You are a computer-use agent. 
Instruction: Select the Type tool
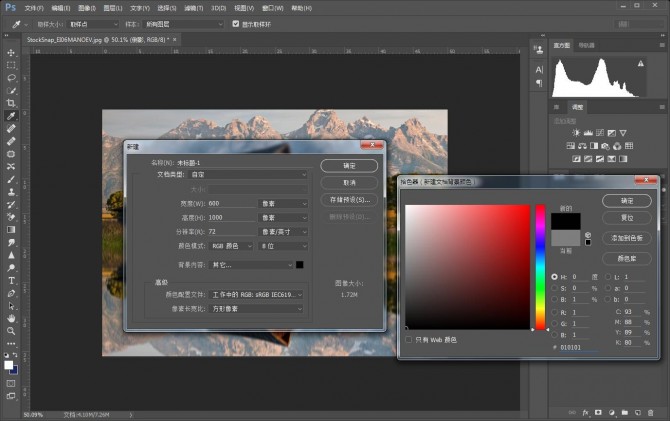point(11,281)
